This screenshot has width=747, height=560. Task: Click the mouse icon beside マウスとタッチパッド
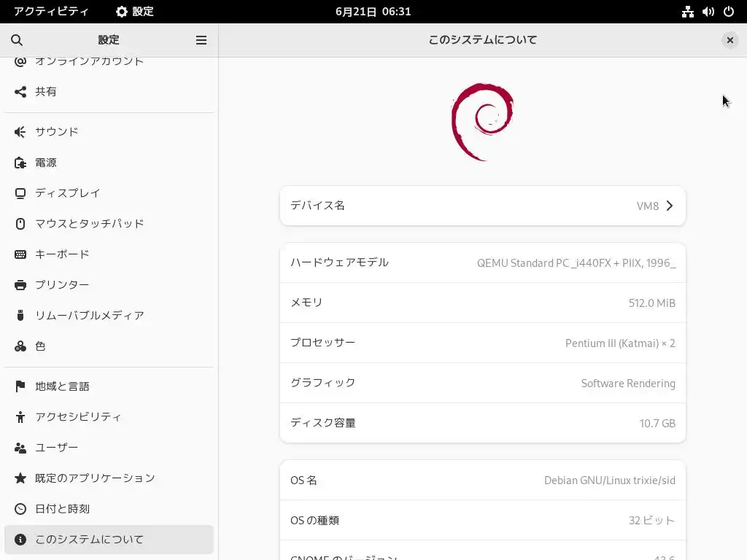(20, 224)
